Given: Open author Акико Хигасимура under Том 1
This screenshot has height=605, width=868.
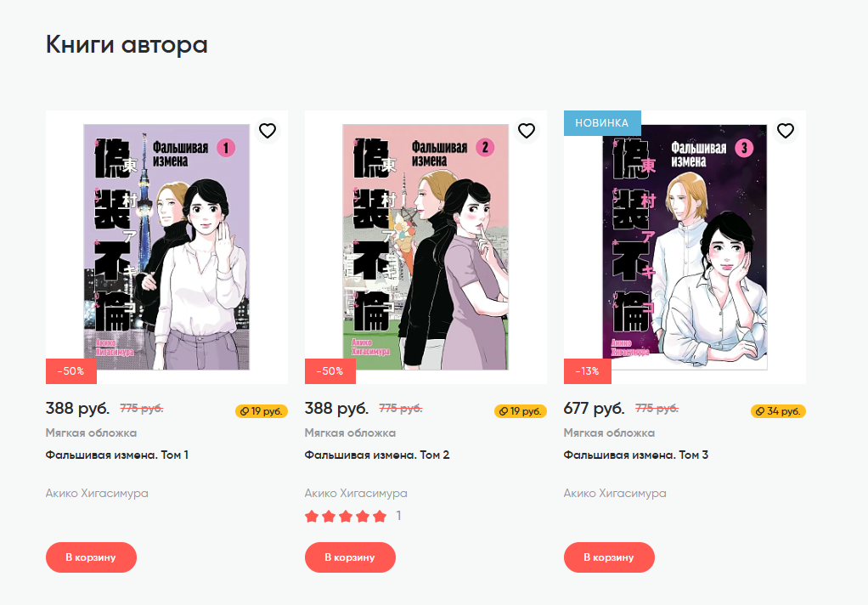Looking at the screenshot, I should point(97,493).
